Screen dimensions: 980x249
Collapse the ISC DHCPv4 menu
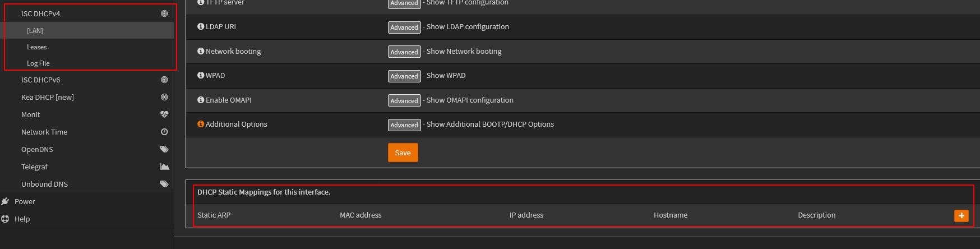point(87,13)
